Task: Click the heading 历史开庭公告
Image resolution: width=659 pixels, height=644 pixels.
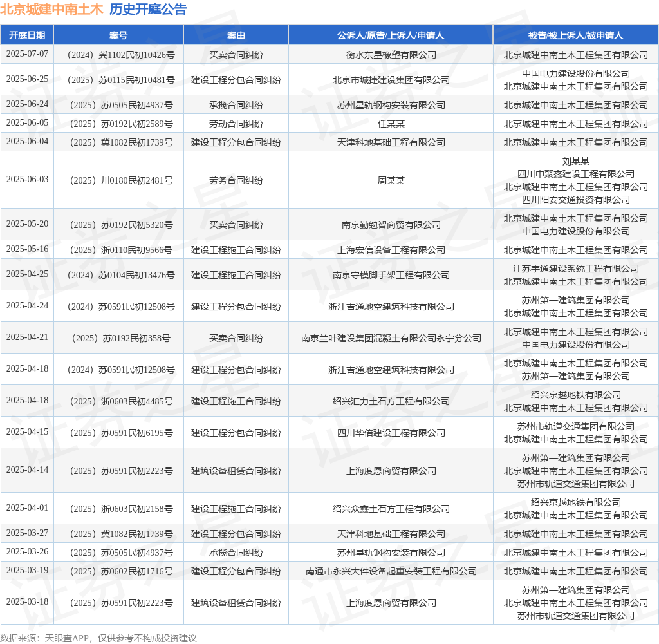Action: [x=148, y=9]
